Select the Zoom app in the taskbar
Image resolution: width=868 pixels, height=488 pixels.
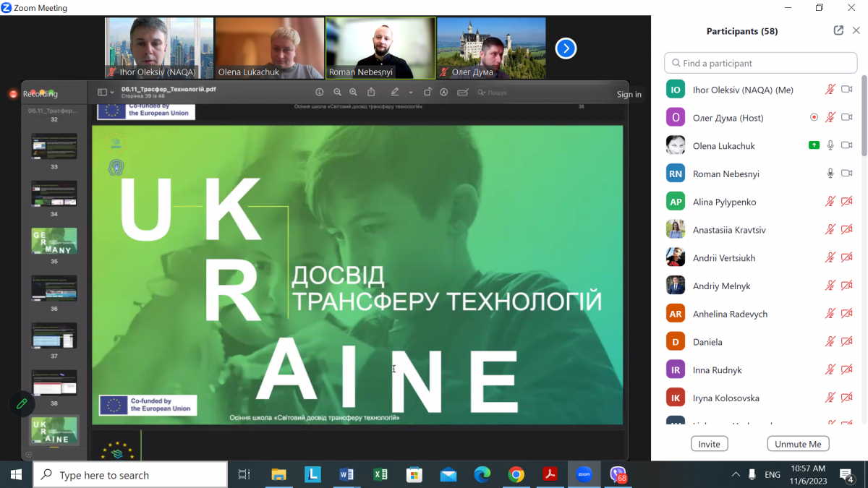click(x=583, y=475)
